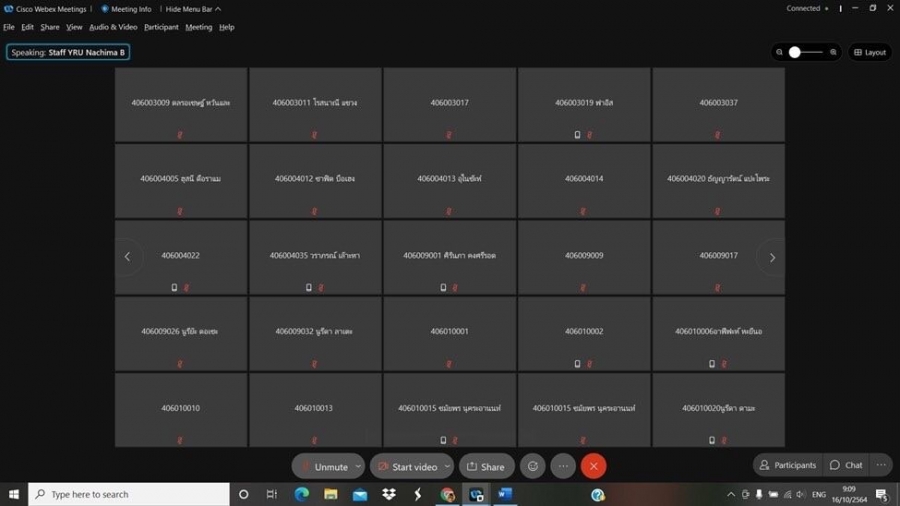Click the grid zoom slider
The height and width of the screenshot is (506, 900).
[806, 52]
